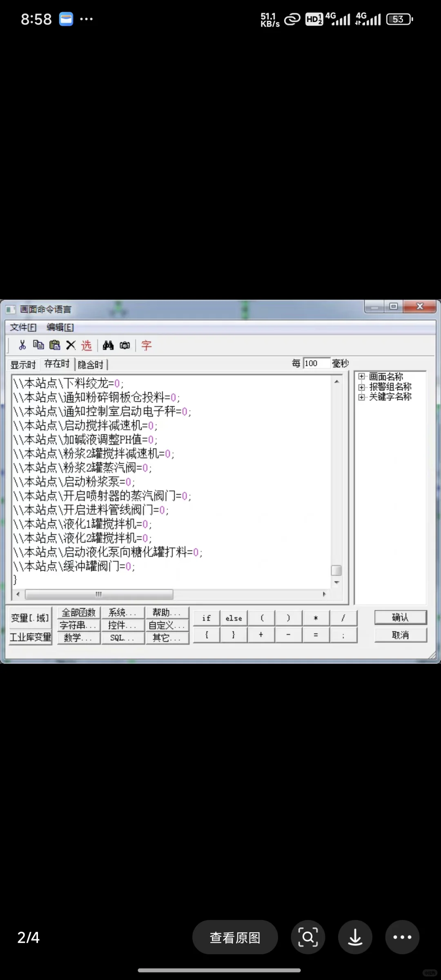Screen dimensions: 441x980
Task: Click the 每 100 毫秒 interval field
Action: 317,363
